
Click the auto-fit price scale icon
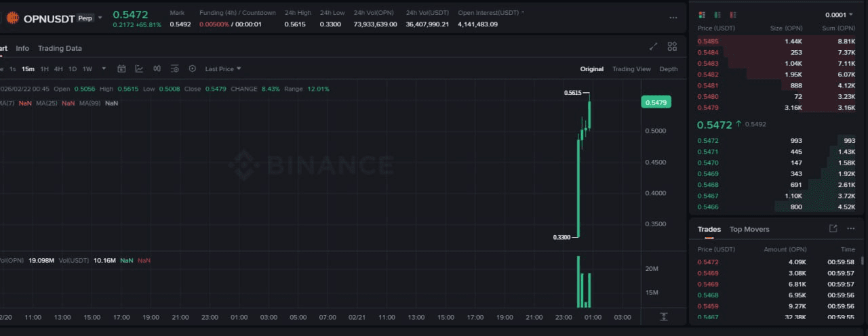coord(663,316)
